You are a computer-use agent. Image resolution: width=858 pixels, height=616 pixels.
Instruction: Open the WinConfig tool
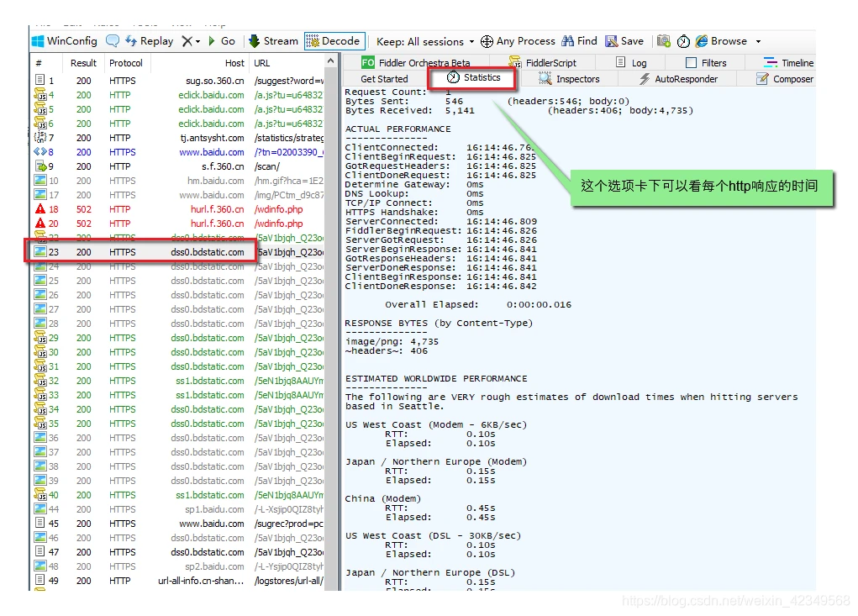pyautogui.click(x=64, y=41)
